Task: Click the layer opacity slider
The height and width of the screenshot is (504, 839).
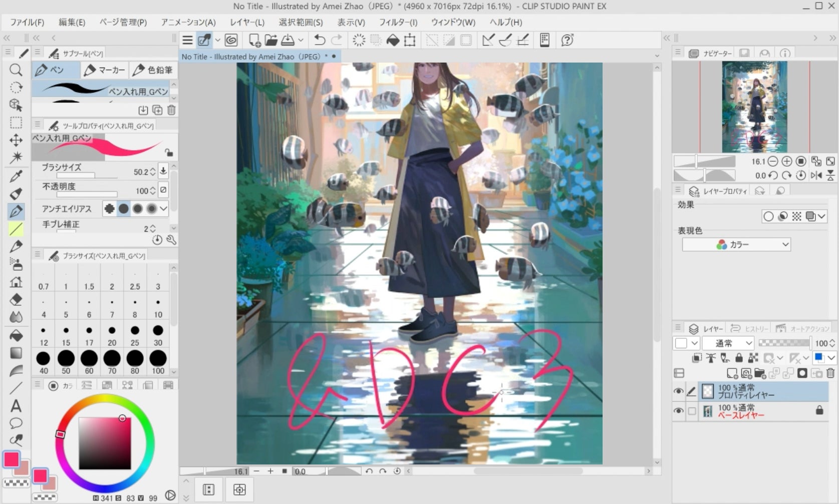Action: click(784, 343)
